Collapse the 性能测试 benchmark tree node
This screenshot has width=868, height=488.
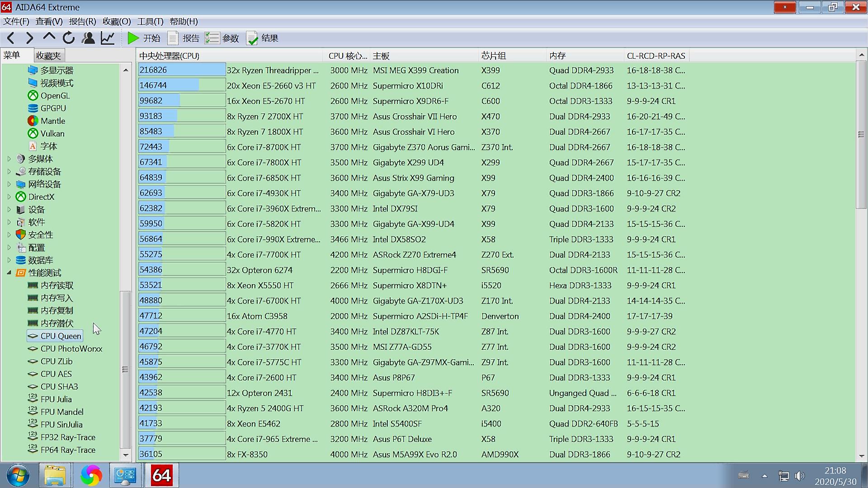coord(9,273)
